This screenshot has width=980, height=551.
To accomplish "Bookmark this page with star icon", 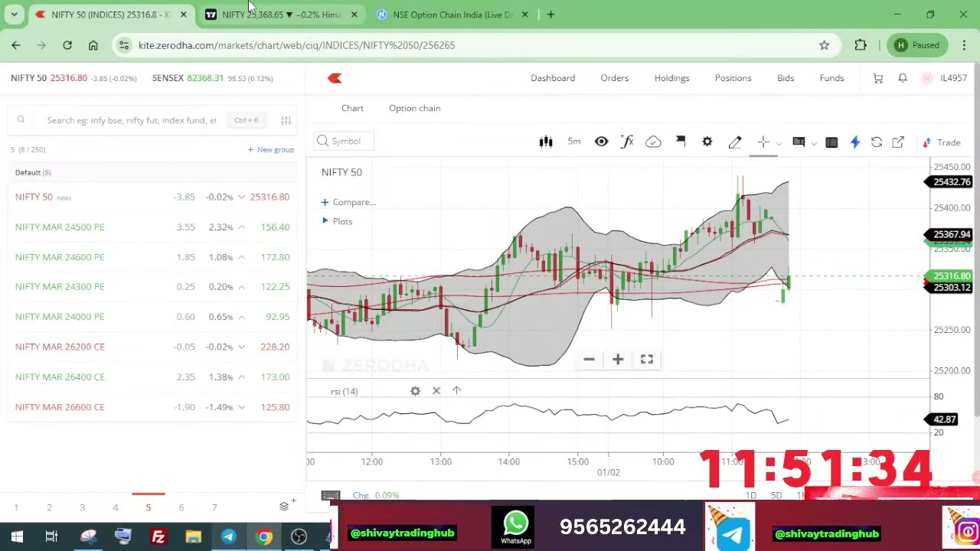I will 824,45.
